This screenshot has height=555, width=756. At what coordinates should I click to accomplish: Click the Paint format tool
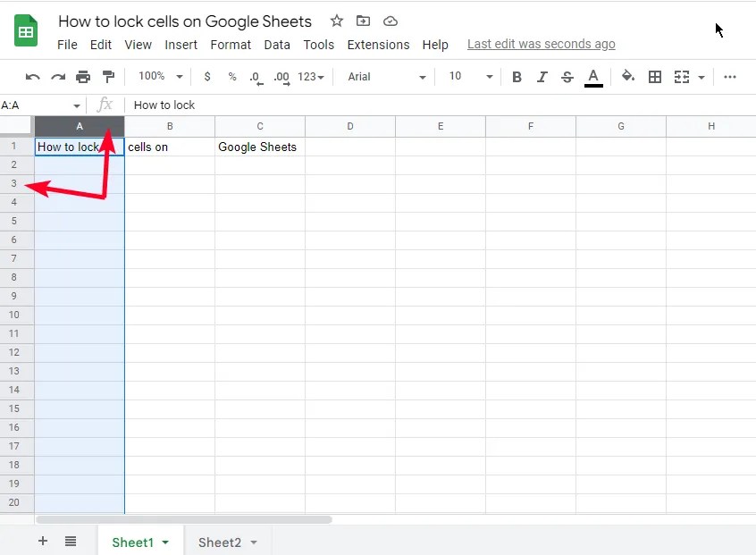[108, 77]
